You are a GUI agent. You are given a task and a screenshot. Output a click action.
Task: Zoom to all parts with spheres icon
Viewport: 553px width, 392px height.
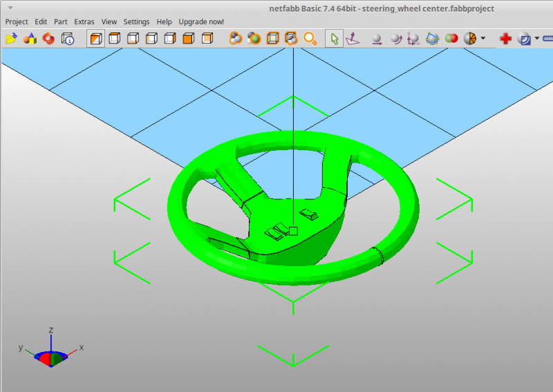235,38
